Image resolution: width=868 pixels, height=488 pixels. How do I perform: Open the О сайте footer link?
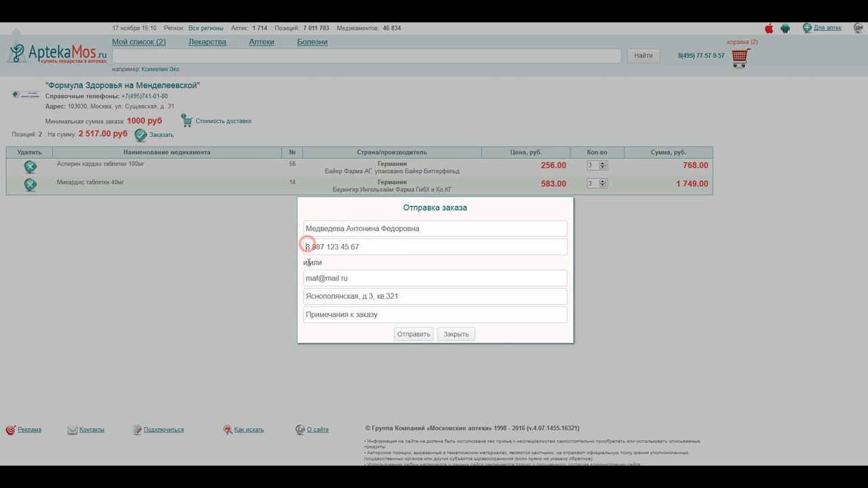(317, 430)
